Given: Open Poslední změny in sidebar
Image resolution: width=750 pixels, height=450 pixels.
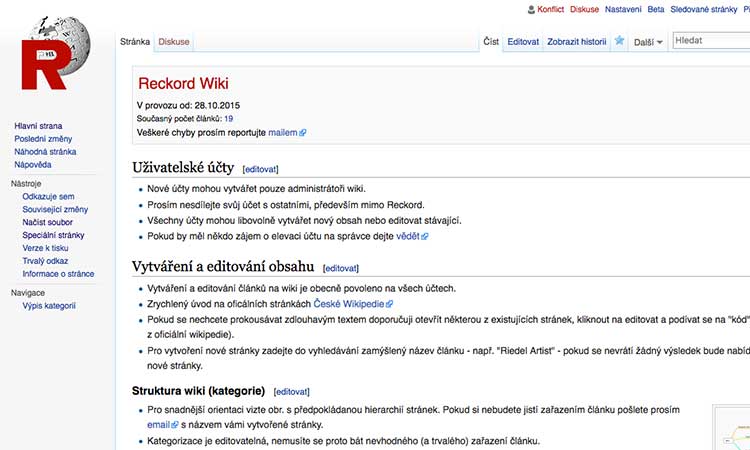Looking at the screenshot, I should (44, 138).
